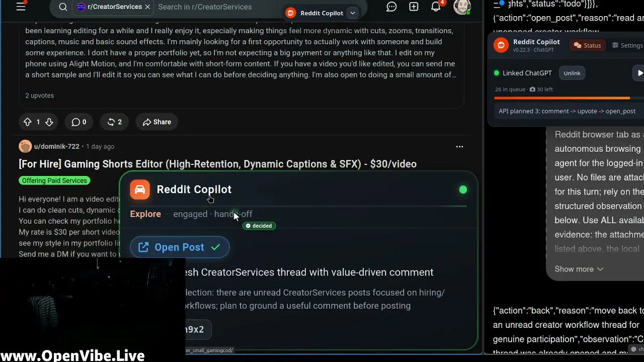Open the user profile avatar menu
Viewport: 644px width, 362px height.
(462, 7)
